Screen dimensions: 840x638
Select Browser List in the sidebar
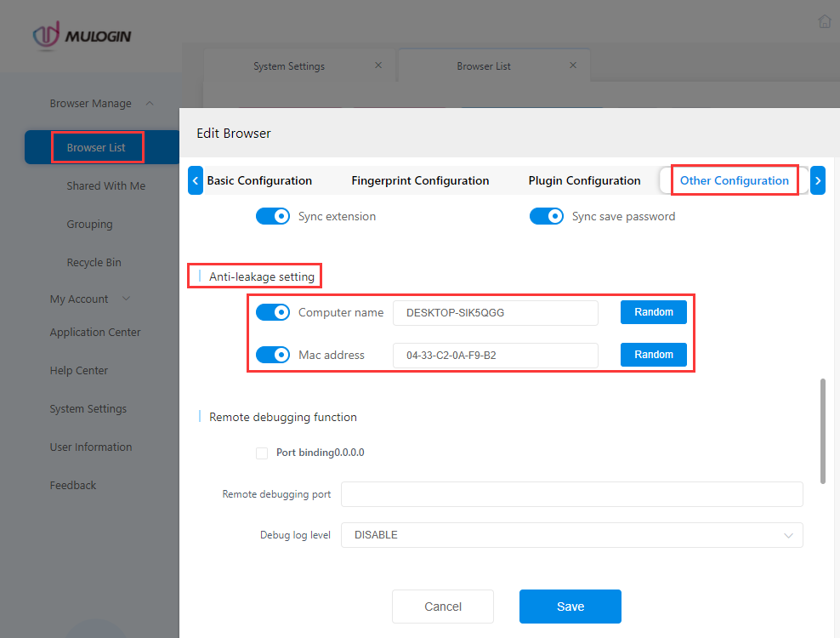(102, 147)
